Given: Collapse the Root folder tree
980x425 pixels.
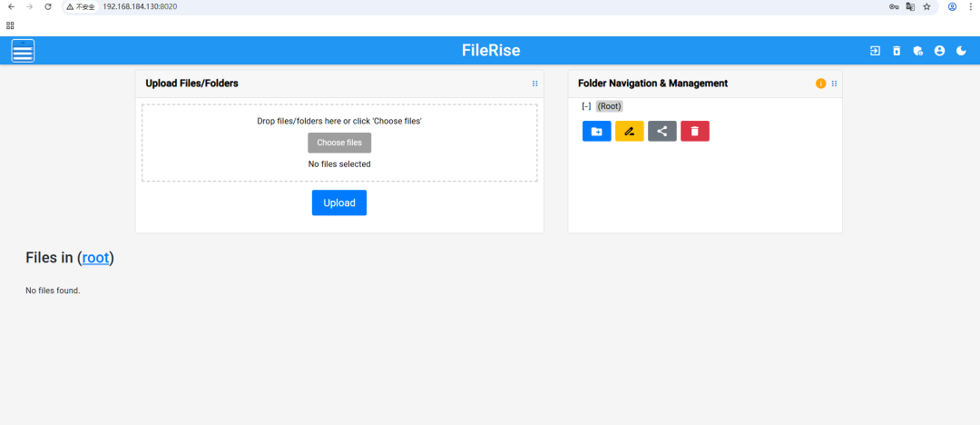Looking at the screenshot, I should (x=586, y=106).
